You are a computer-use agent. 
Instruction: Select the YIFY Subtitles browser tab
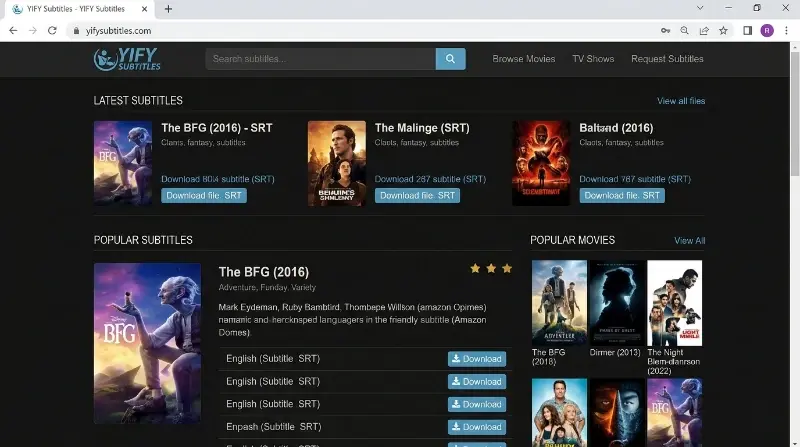tap(77, 9)
